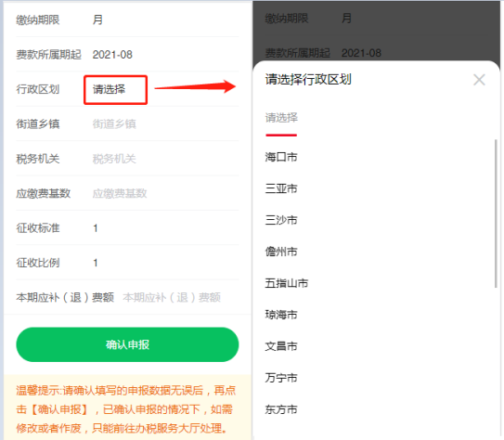Choose 万宁市 from the list

point(281,378)
